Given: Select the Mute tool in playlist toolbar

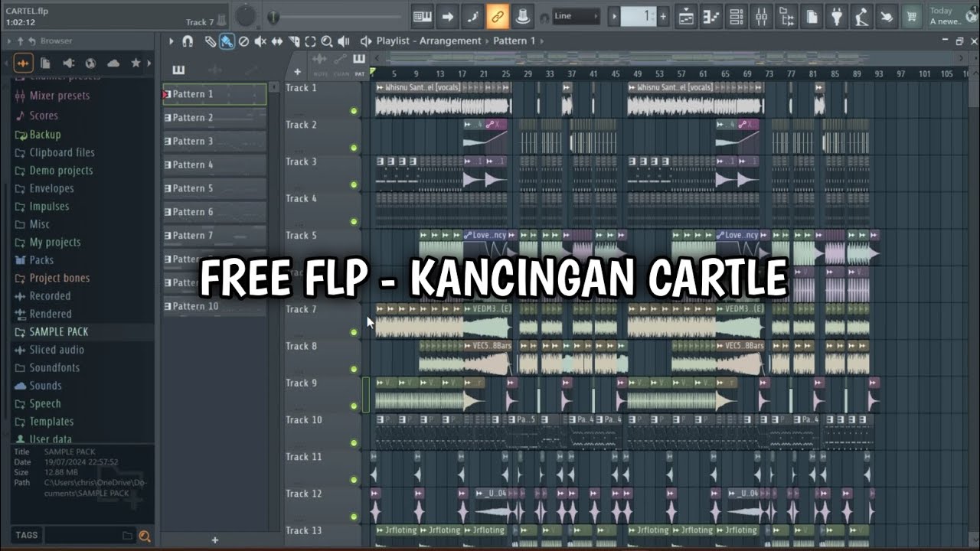Looking at the screenshot, I should [260, 41].
